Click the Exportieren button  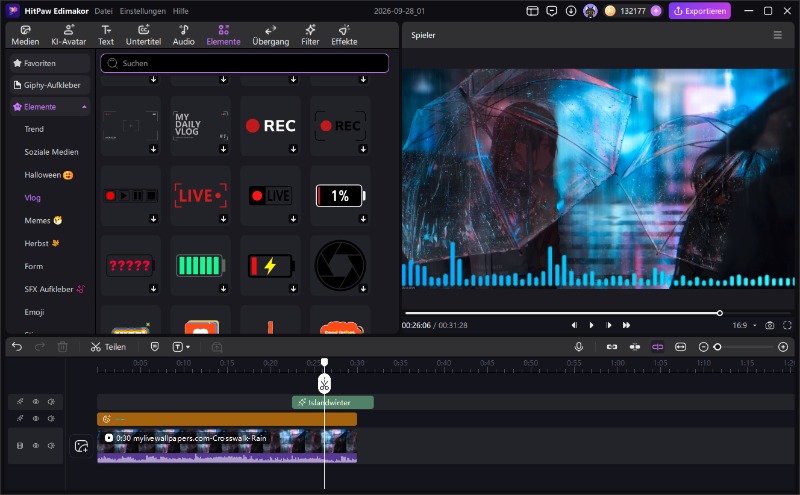click(699, 11)
